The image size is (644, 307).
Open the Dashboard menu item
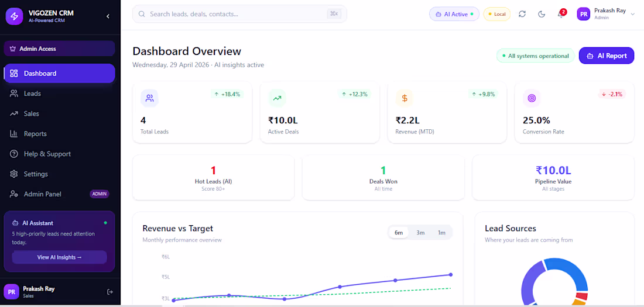coord(59,74)
